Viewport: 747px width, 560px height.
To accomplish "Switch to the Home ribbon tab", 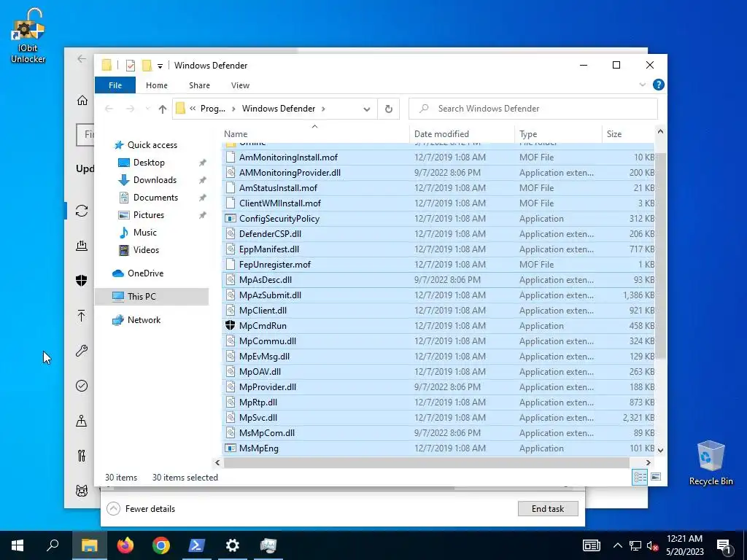I will click(157, 85).
